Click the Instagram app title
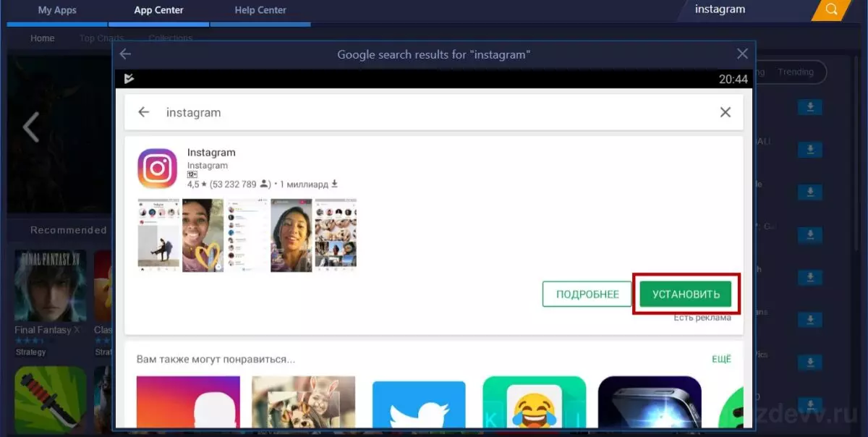This screenshot has width=868, height=437. click(211, 153)
